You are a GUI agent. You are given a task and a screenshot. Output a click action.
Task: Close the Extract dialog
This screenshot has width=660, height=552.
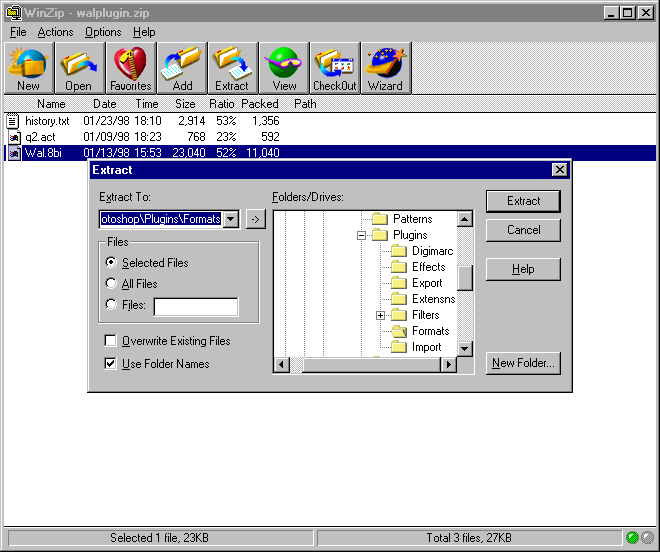point(559,170)
